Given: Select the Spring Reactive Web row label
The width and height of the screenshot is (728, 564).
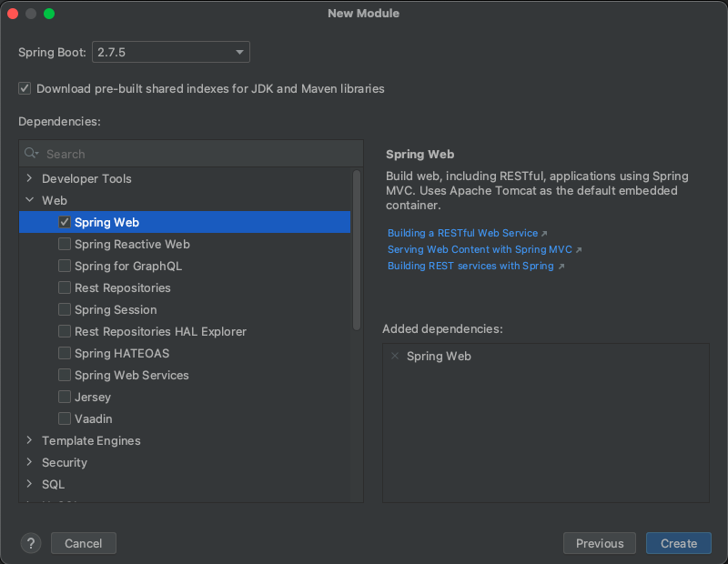Looking at the screenshot, I should [x=132, y=244].
